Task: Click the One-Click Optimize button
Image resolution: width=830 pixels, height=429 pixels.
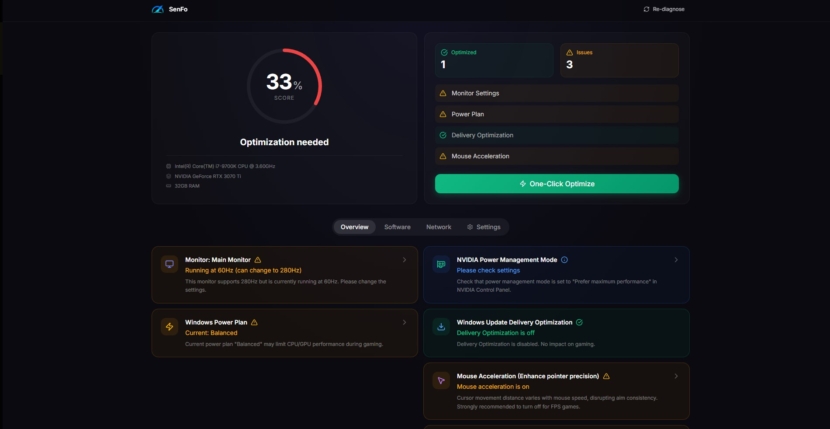Action: pos(557,184)
